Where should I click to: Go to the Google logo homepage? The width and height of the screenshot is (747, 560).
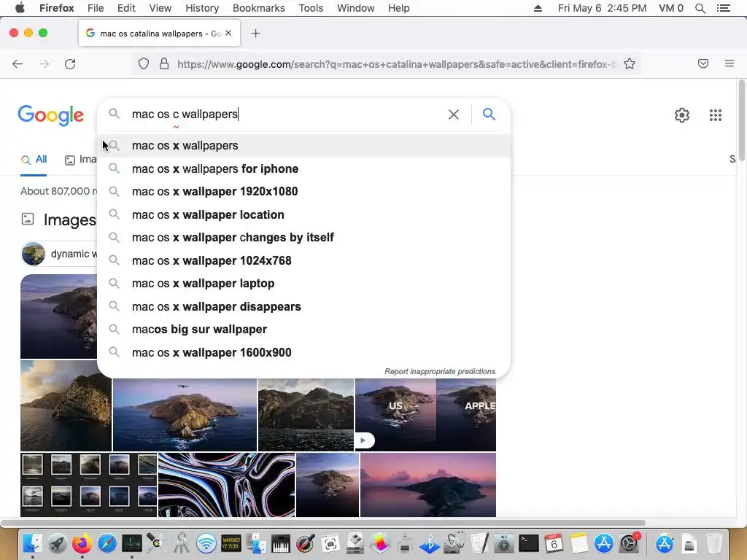(x=50, y=115)
